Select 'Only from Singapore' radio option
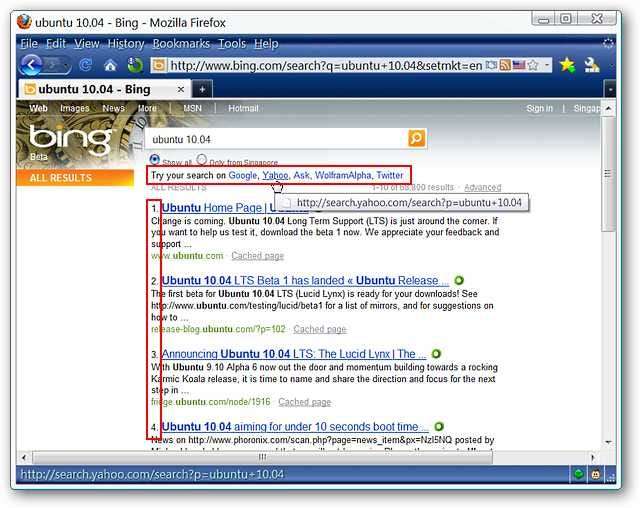This screenshot has width=640, height=508. click(x=201, y=159)
